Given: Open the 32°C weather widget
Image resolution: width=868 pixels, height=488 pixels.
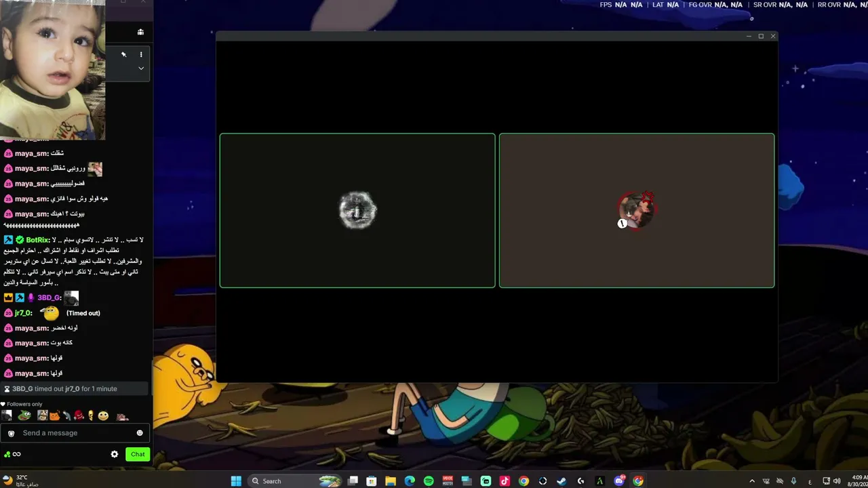Looking at the screenshot, I should [20, 481].
